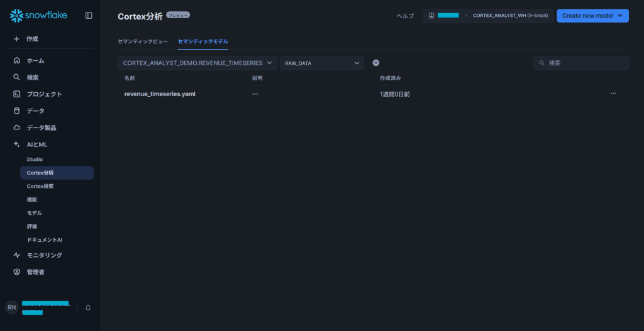Click the magnifier icon beside 検索 in sidebar
This screenshot has width=644, height=331.
point(16,77)
